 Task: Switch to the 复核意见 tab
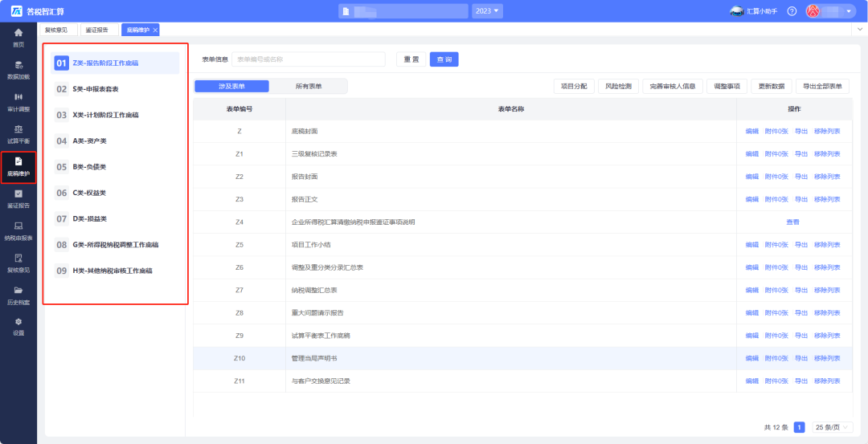click(x=58, y=30)
